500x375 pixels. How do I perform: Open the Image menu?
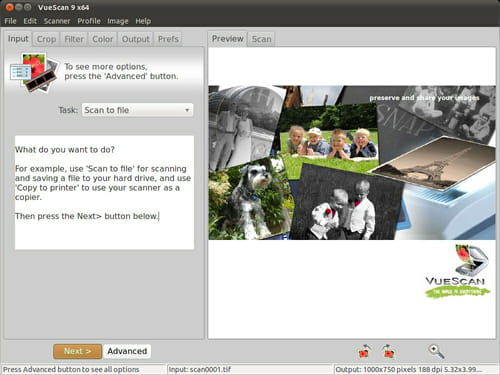tap(118, 21)
